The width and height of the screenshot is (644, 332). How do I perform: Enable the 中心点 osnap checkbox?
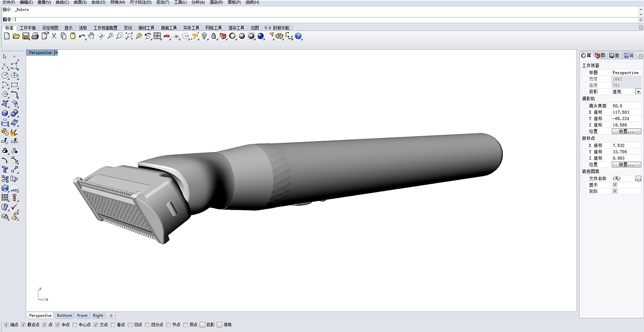[x=75, y=325]
